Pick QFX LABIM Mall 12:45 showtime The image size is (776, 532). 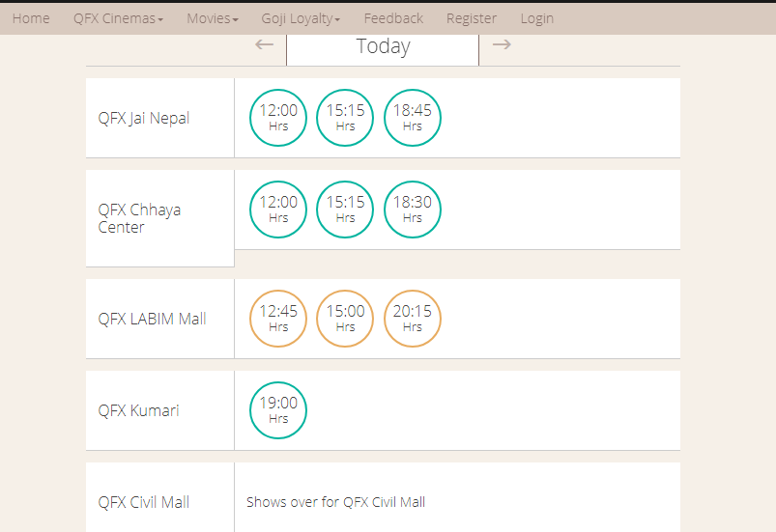pyautogui.click(x=278, y=319)
